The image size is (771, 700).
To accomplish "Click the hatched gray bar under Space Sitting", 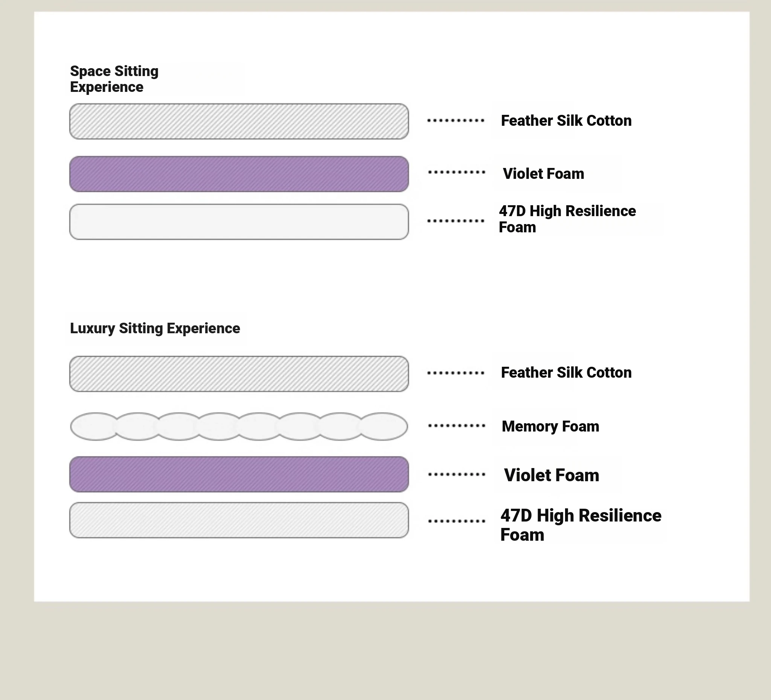I will click(239, 121).
